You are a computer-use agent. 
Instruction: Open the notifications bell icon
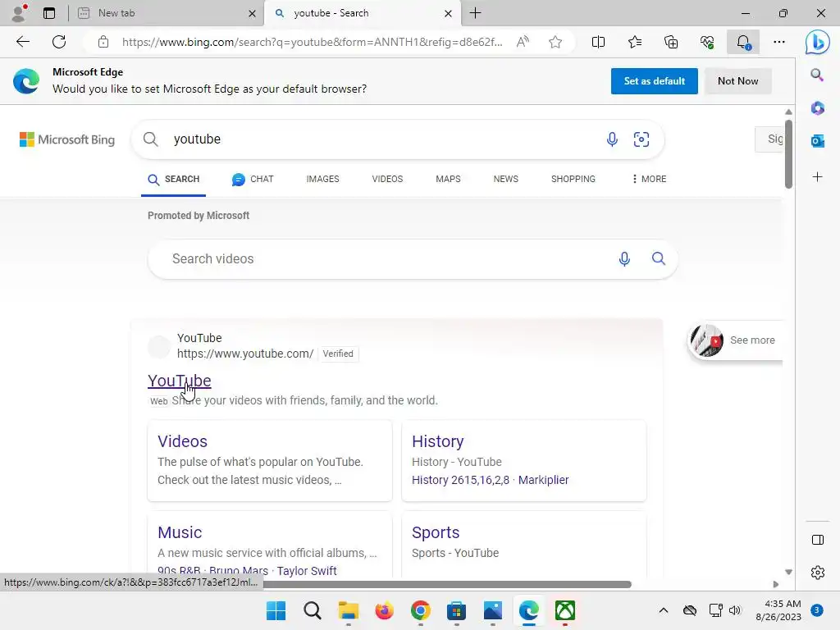click(743, 42)
